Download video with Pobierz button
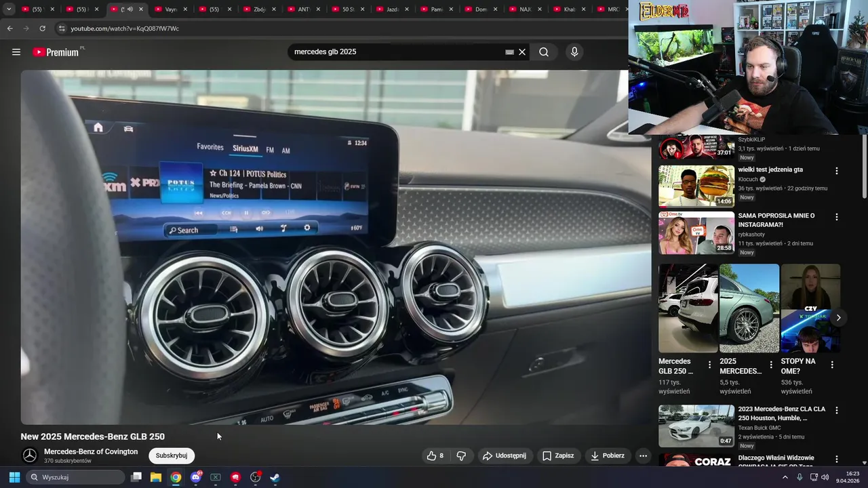The width and height of the screenshot is (868, 488). coord(608,455)
